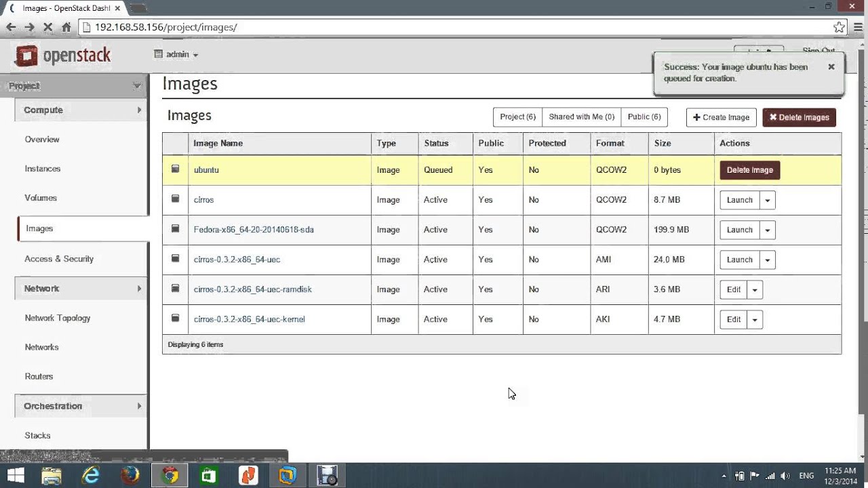Open Firefox from taskbar
Image resolution: width=868 pixels, height=488 pixels.
point(130,476)
